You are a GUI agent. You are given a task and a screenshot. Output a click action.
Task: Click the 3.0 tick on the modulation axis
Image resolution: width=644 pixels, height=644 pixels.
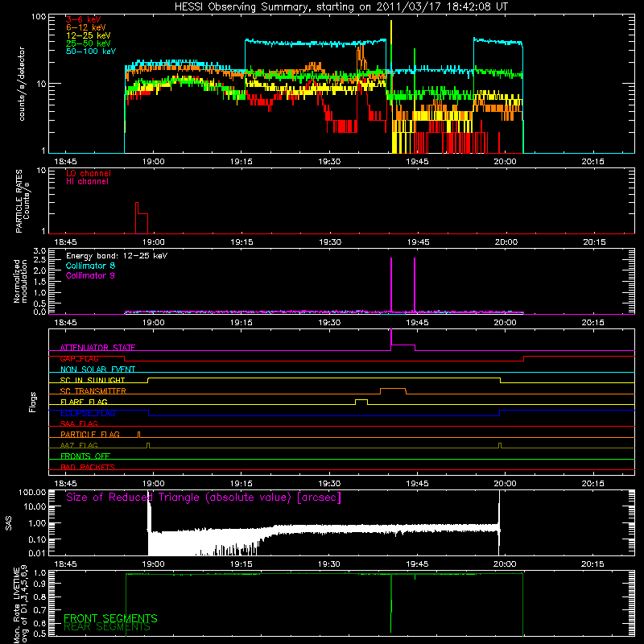click(x=39, y=251)
